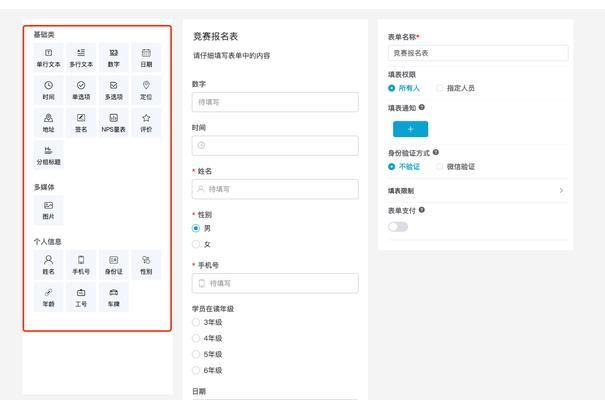Select the form title 竞赛报名表

pos(216,36)
